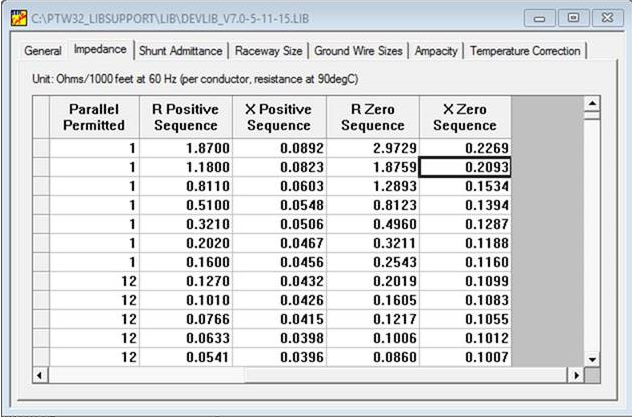The width and height of the screenshot is (632, 417).
Task: Select the Raceway Size tab
Action: tap(269, 51)
